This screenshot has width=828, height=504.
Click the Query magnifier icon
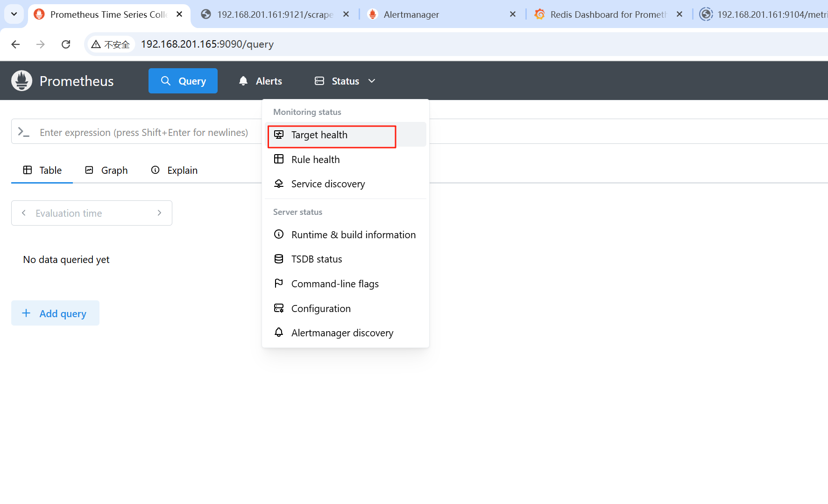pos(166,81)
